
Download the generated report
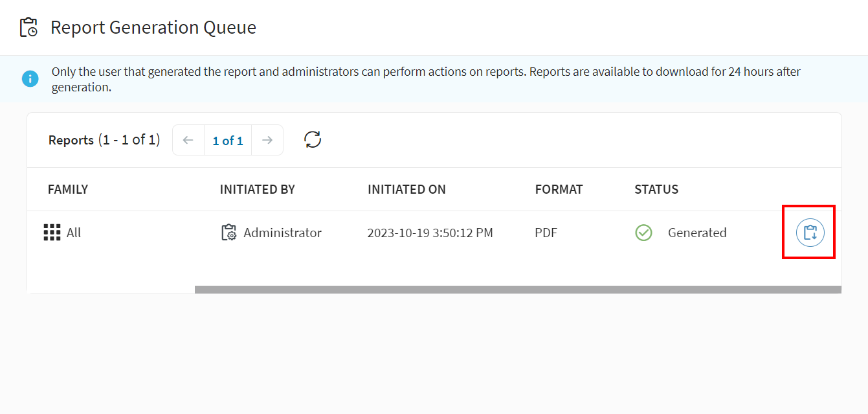pos(810,233)
